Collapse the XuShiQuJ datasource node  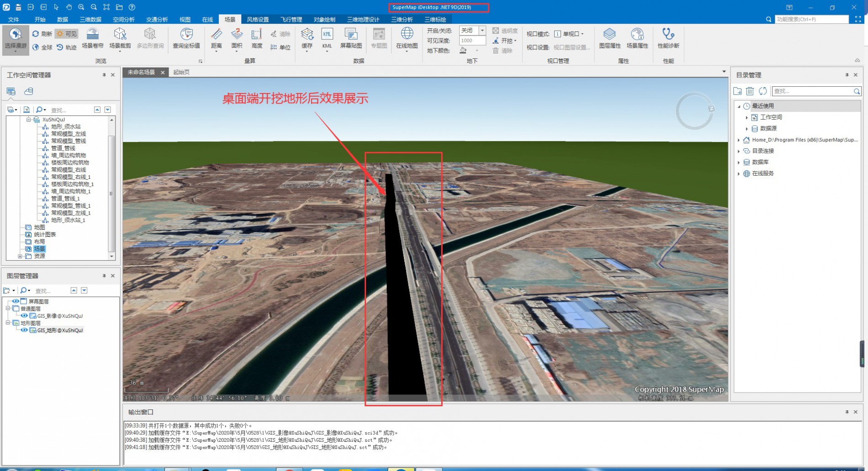[x=28, y=120]
